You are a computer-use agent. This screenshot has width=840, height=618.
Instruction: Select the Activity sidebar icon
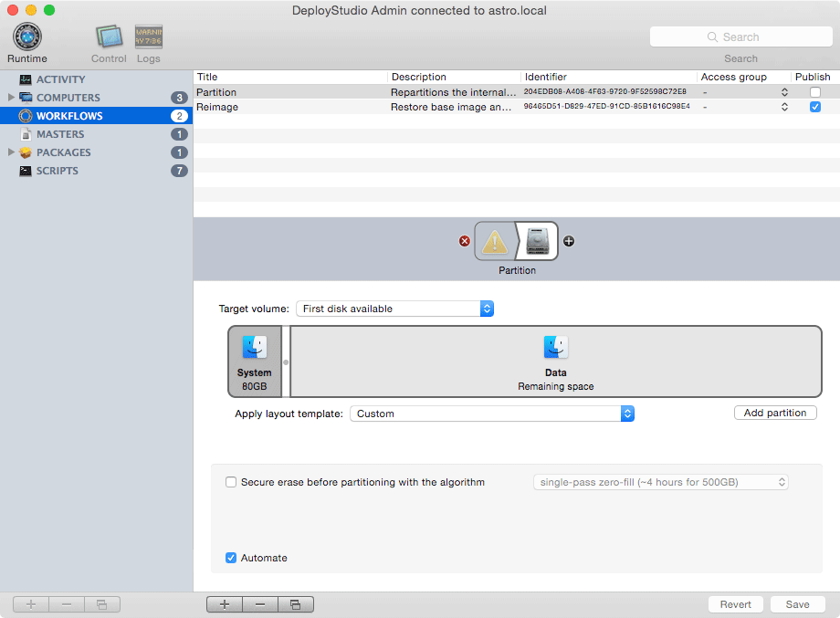(x=26, y=79)
